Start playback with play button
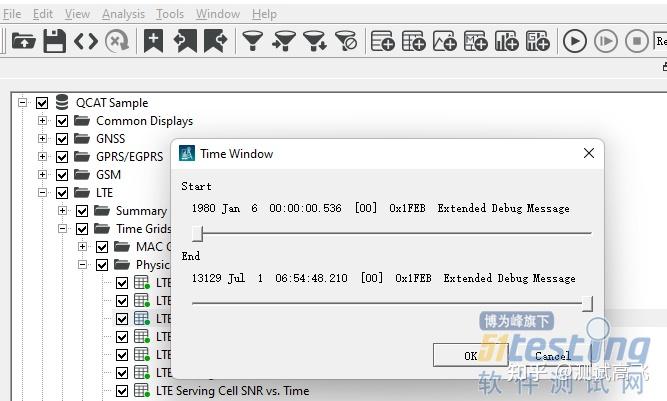 [575, 41]
